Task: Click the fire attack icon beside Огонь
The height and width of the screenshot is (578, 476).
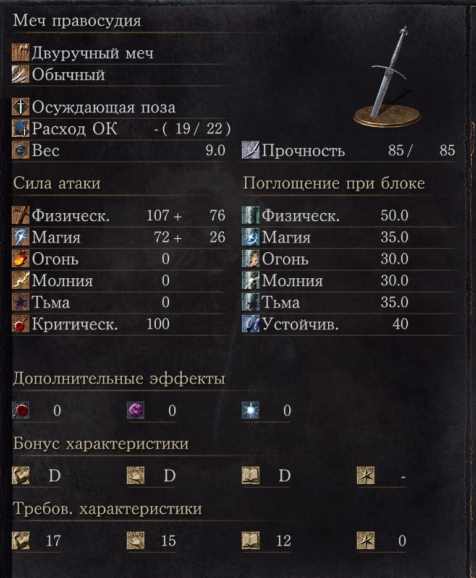Action: click(x=20, y=259)
